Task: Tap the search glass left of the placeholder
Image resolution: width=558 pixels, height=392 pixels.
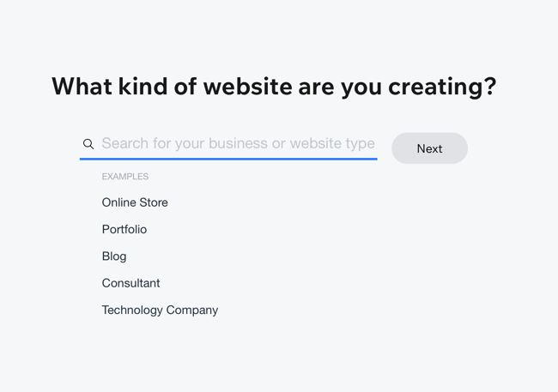Action: (88, 144)
